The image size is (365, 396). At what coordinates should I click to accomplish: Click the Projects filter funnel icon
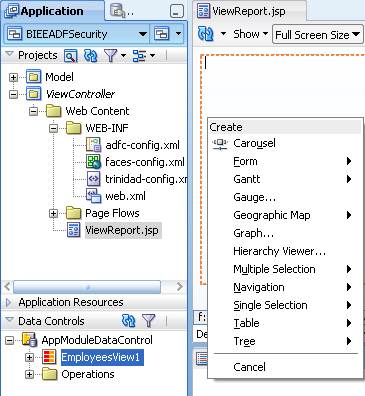(110, 56)
